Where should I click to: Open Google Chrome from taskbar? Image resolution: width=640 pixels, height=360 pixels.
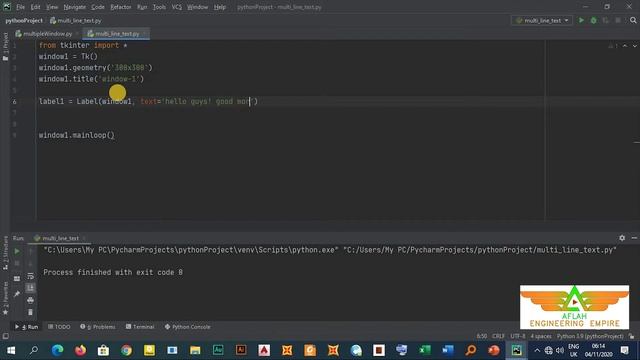pyautogui.click(x=127, y=350)
